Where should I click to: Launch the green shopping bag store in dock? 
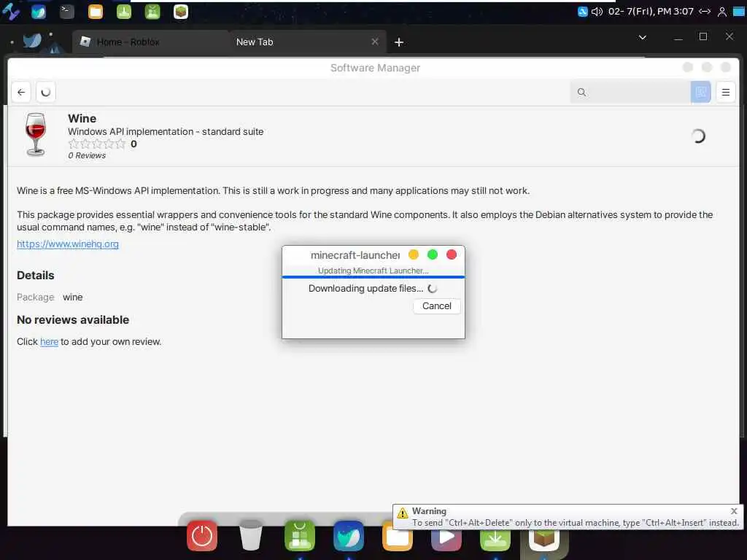[300, 536]
